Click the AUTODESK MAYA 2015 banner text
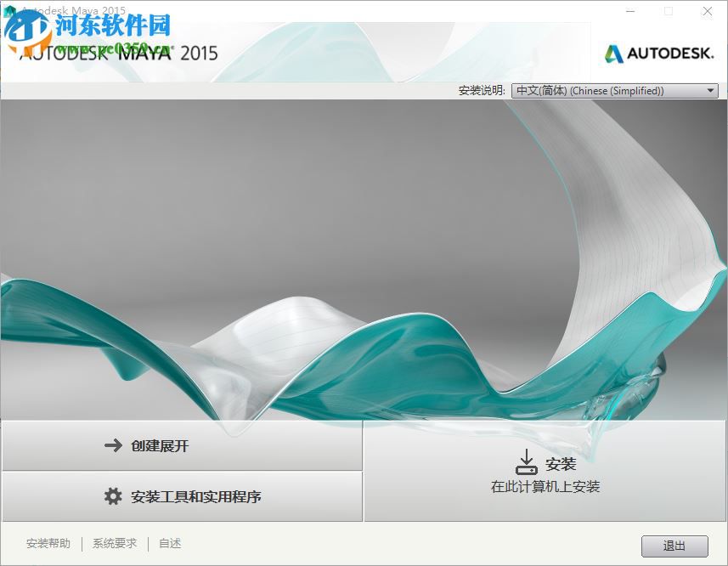The height and width of the screenshot is (566, 728). (119, 53)
